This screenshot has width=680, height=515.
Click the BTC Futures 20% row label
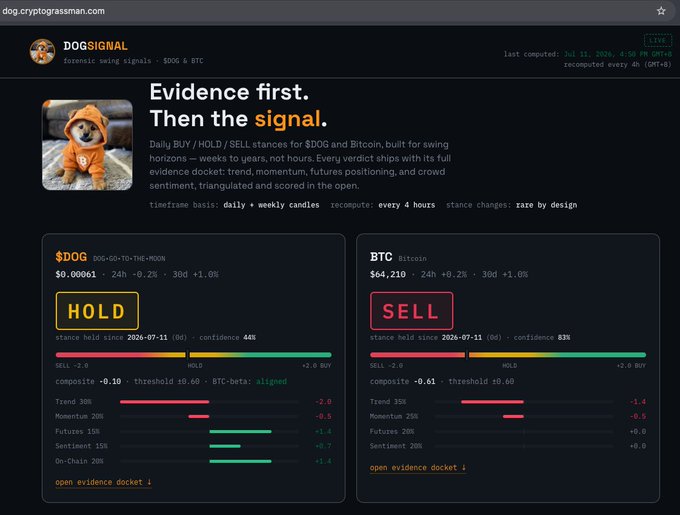coord(392,431)
